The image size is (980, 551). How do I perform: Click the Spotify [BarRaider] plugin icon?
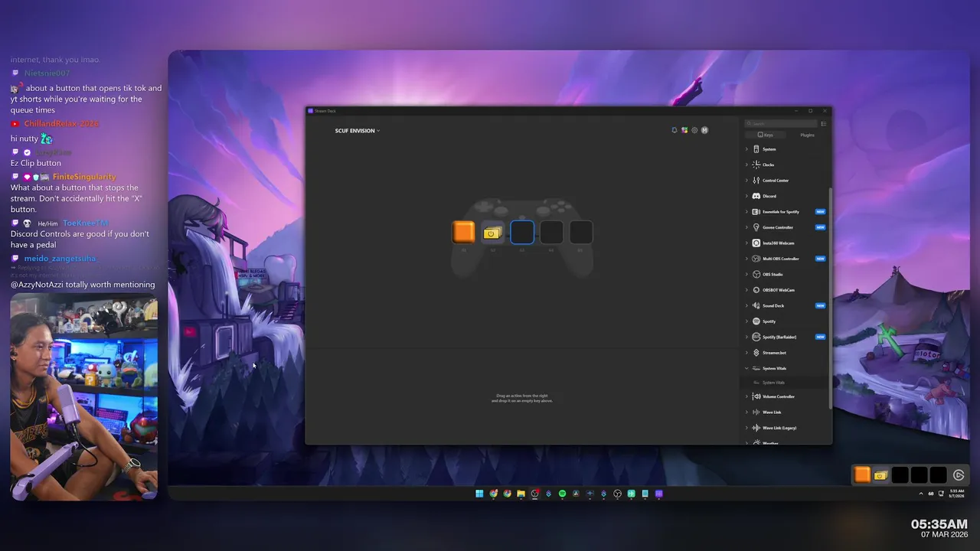point(756,337)
